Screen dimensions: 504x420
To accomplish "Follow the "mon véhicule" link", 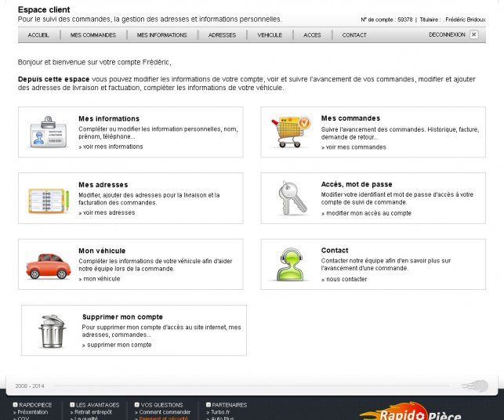I will click(x=102, y=279).
